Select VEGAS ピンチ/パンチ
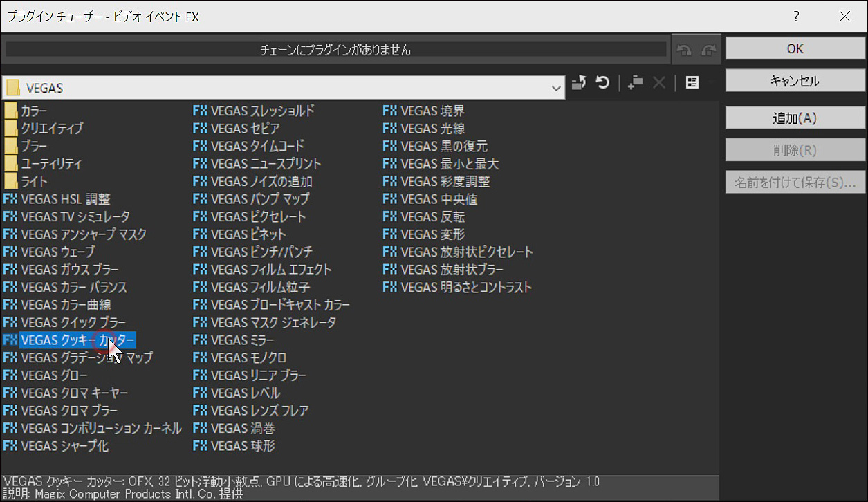 pos(253,252)
